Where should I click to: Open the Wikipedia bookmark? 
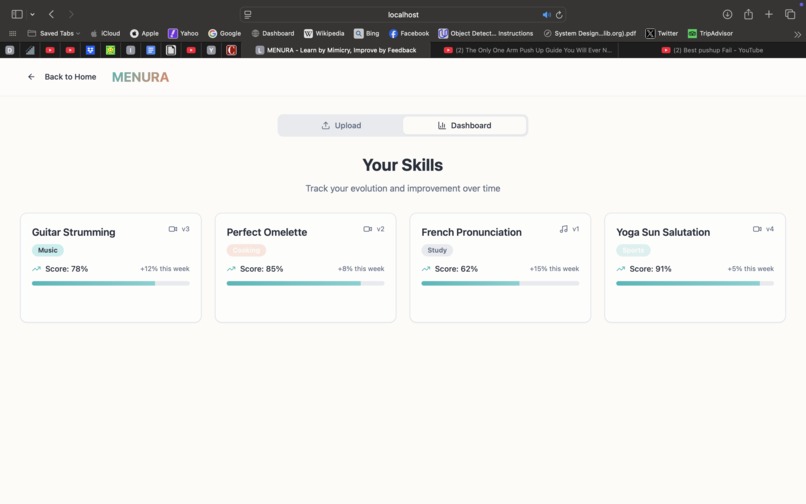tap(324, 33)
